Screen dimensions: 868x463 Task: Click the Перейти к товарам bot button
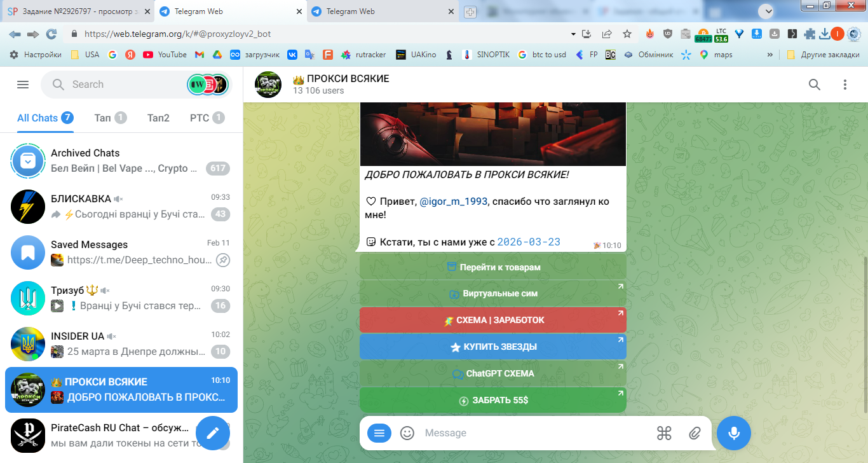pyautogui.click(x=493, y=267)
